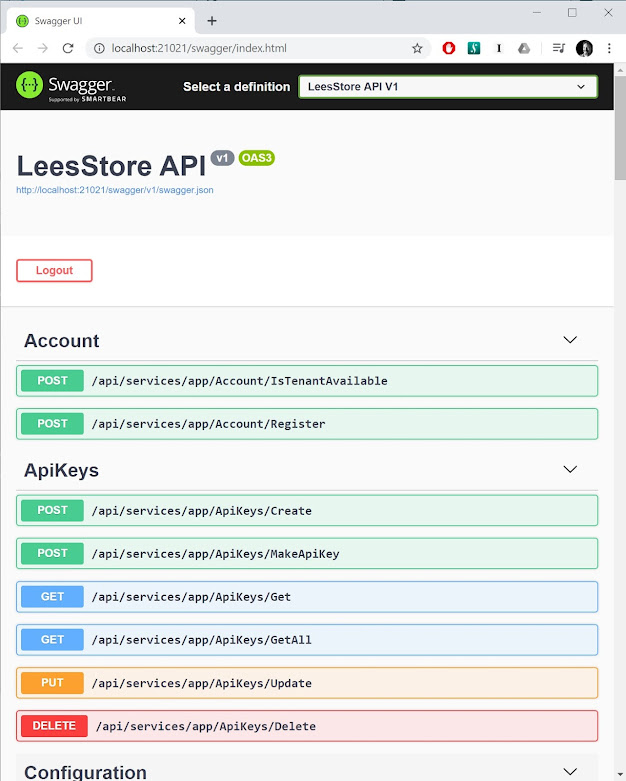Expand the GET ApiKeys/GetAll endpoint
Screen dimensions: 626x781
308,640
